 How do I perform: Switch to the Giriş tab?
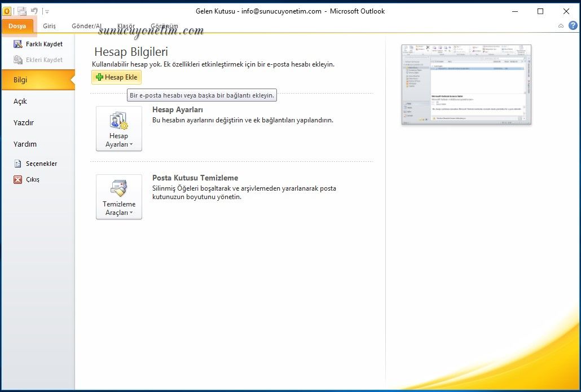point(49,26)
